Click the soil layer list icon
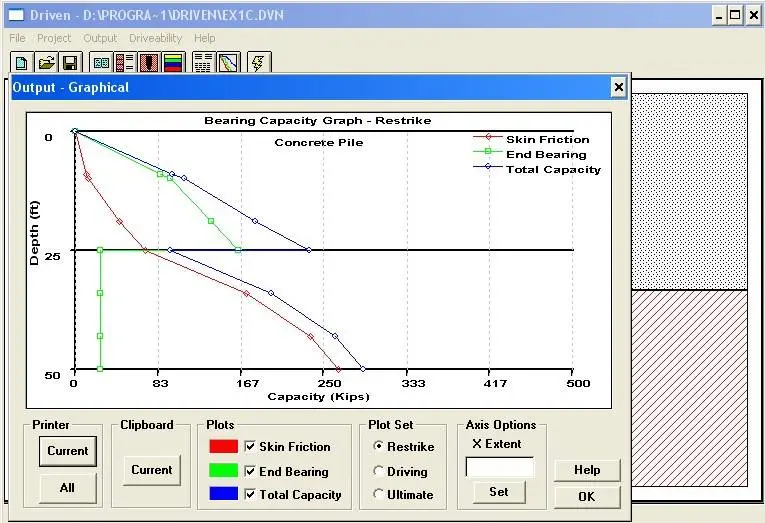765x523 pixels. click(125, 62)
